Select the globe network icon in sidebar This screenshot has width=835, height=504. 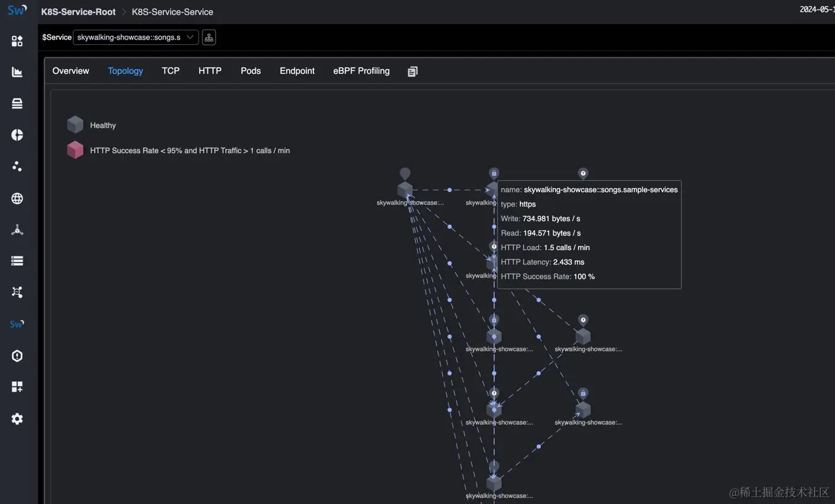click(17, 198)
